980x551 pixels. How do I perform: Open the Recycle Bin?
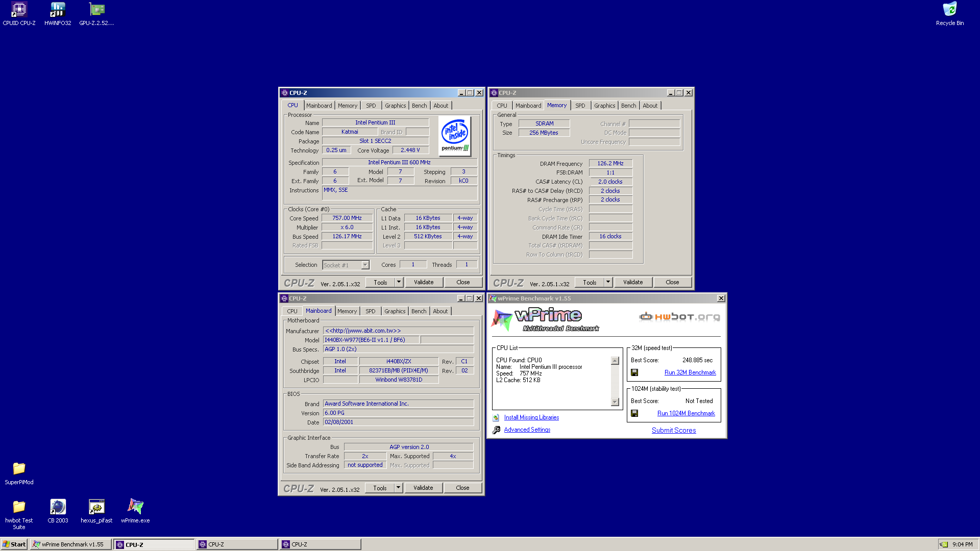(x=949, y=14)
